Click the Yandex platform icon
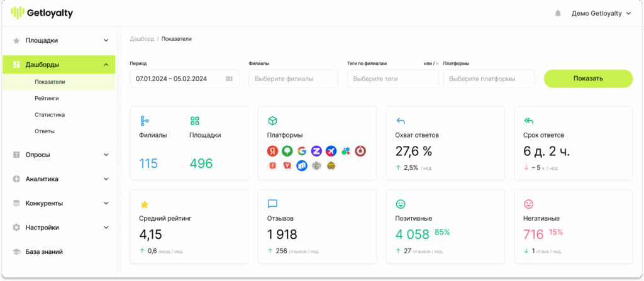Viewport: 644px width, 281px height. coord(272,151)
